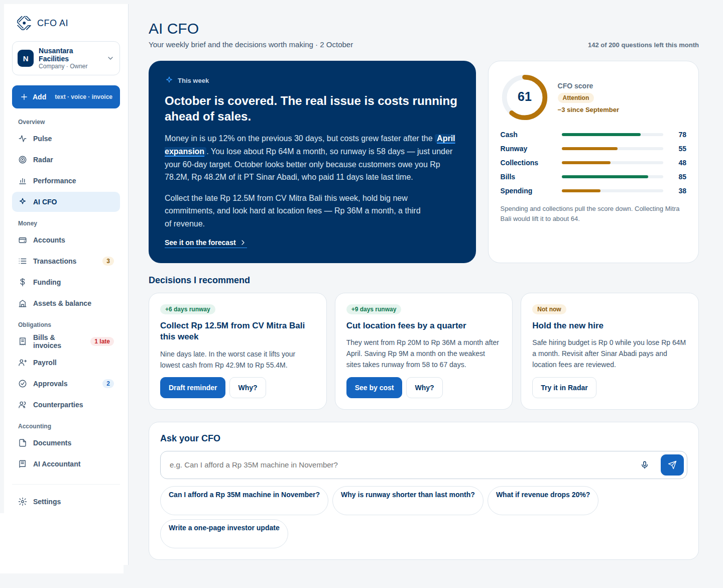Open See it on the forecast link

pyautogui.click(x=205, y=243)
